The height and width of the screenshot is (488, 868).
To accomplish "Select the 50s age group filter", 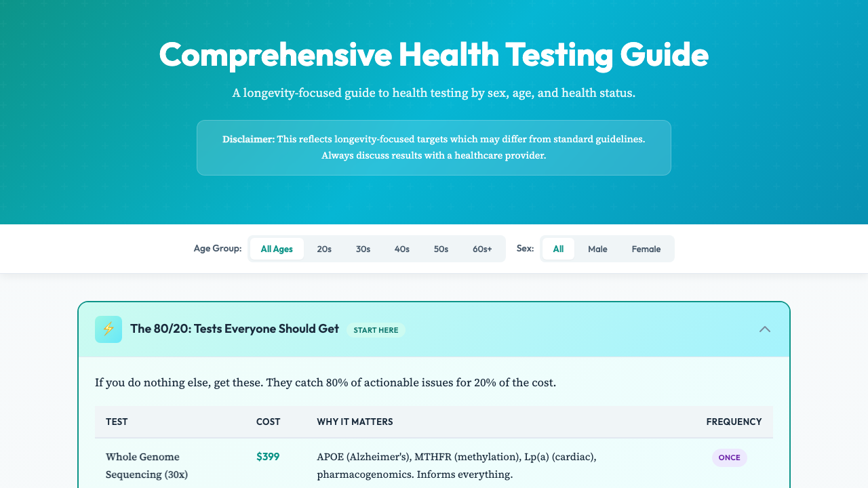I will tap(441, 249).
